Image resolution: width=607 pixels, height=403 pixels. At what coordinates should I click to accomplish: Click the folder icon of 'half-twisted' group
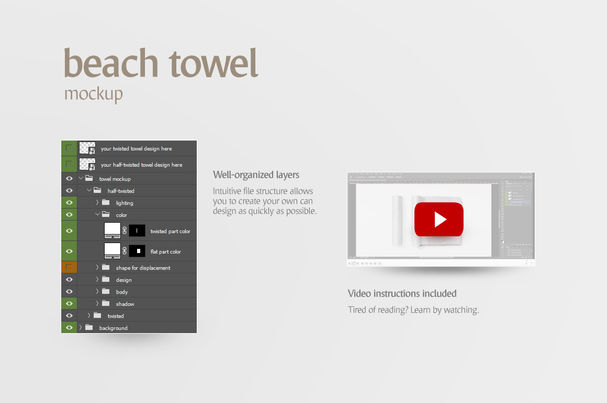click(x=97, y=190)
